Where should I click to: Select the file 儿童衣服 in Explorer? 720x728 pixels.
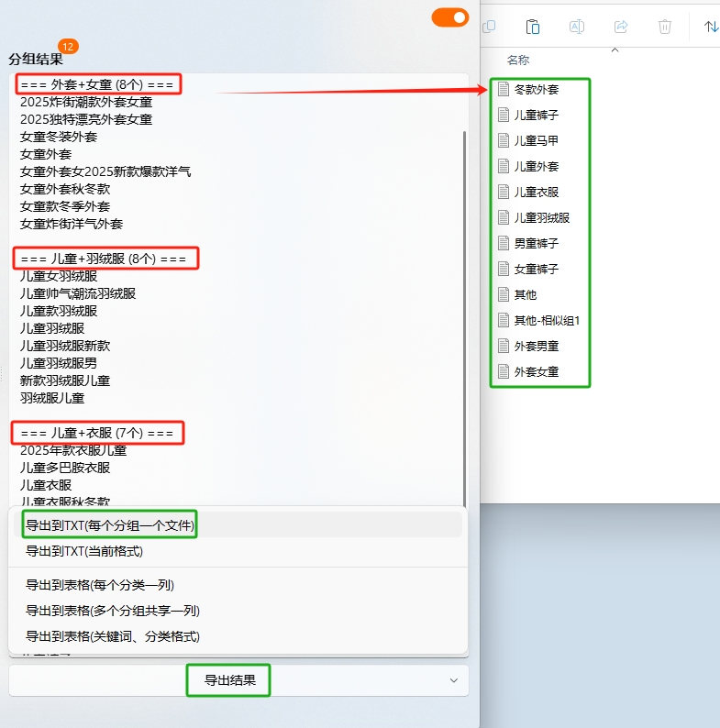[537, 192]
